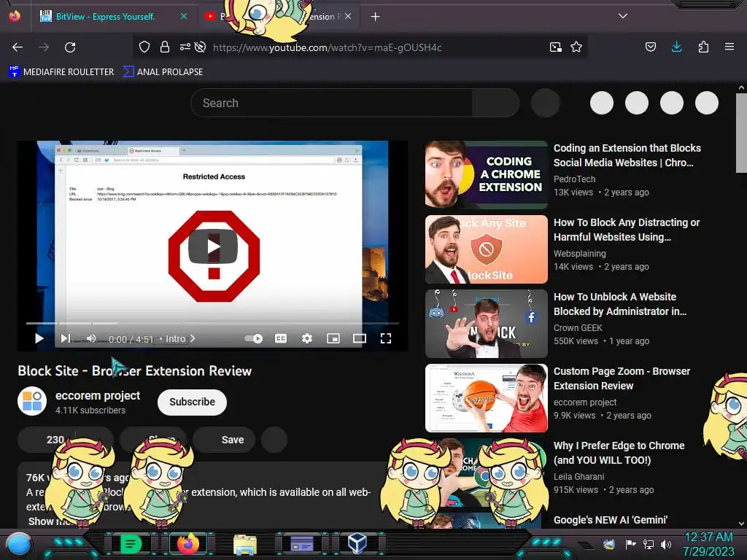Click the page vertical scrollbar
Image resolution: width=747 pixels, height=560 pixels.
coord(741,133)
